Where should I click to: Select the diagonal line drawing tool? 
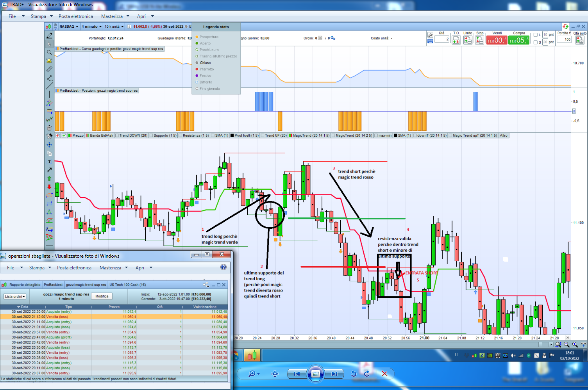click(x=49, y=86)
